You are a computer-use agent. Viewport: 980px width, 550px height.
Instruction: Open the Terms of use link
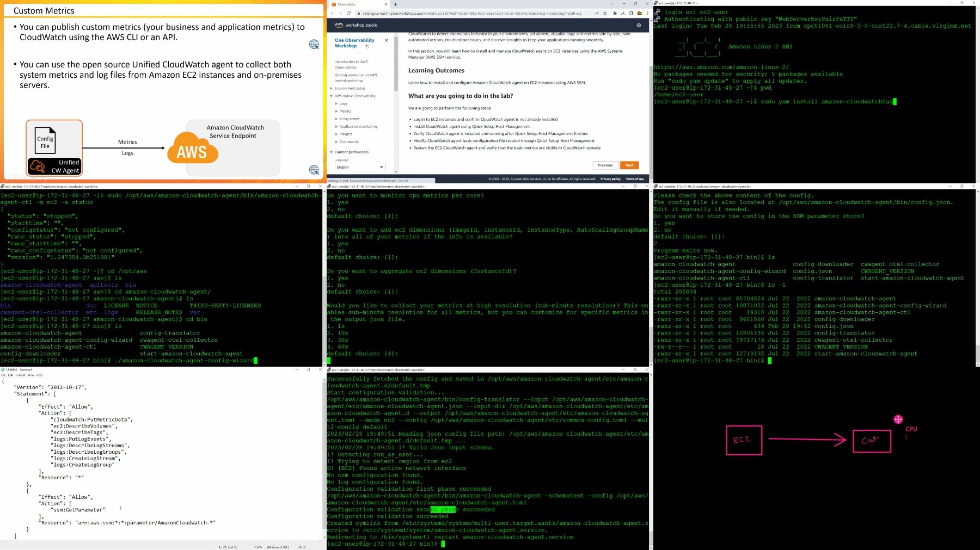[635, 179]
